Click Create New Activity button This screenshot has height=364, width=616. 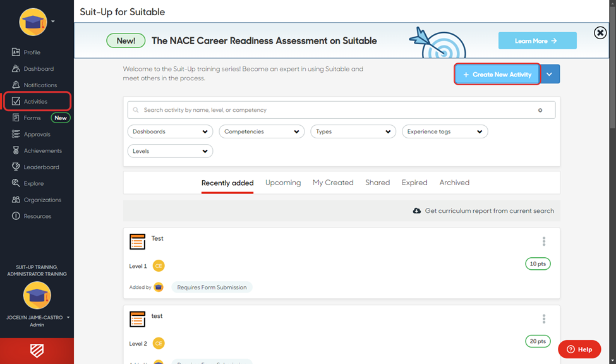[497, 75]
